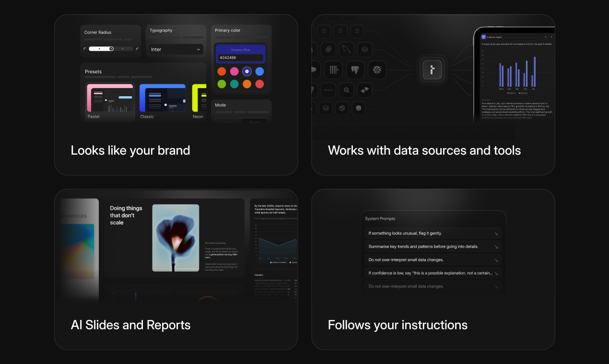The image size is (609, 364).
Task: Click the #242486 hex color field
Action: point(241,57)
